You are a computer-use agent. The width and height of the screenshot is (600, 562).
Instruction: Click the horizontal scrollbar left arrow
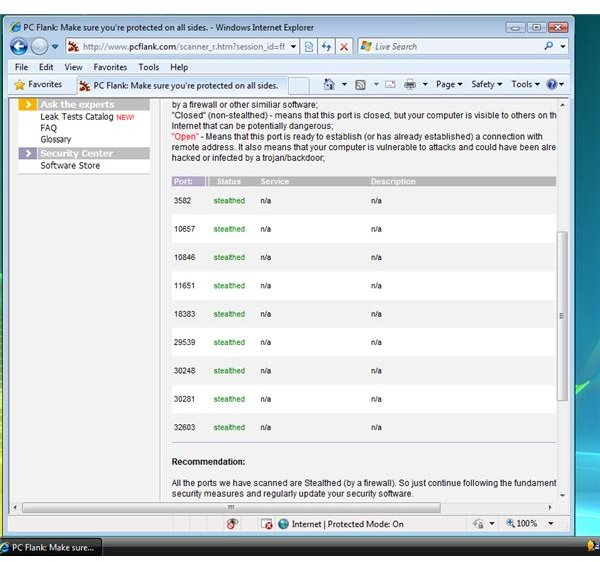(15, 508)
